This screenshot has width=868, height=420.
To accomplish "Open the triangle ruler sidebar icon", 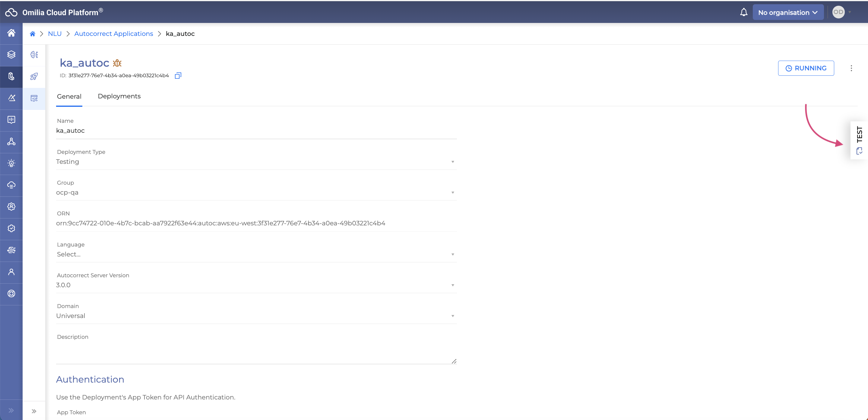I will pyautogui.click(x=11, y=98).
